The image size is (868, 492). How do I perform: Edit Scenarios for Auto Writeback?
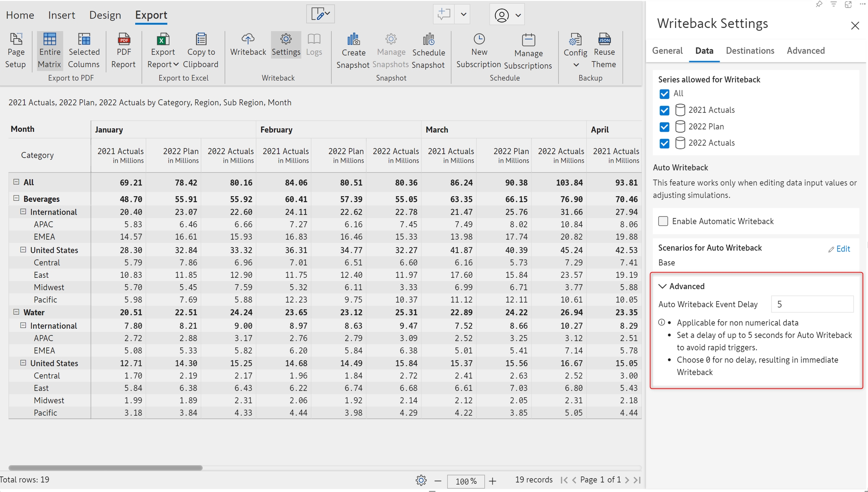pyautogui.click(x=839, y=249)
